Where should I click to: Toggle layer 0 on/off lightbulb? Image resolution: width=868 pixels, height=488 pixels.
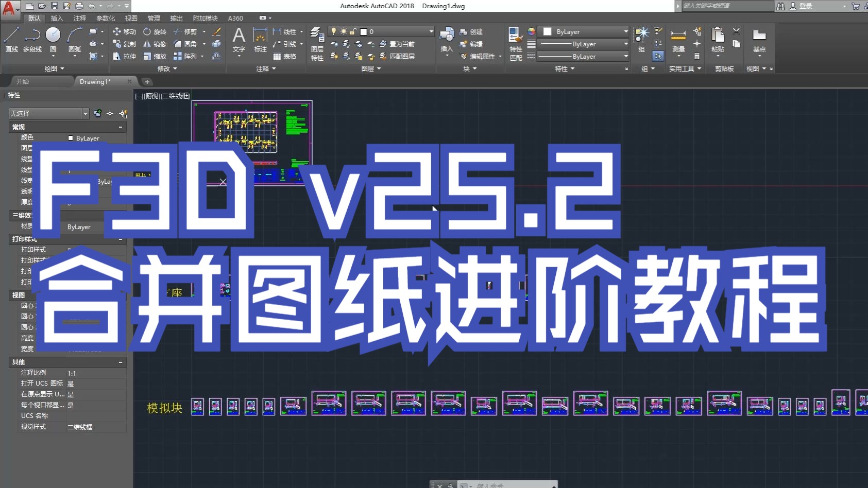(334, 31)
